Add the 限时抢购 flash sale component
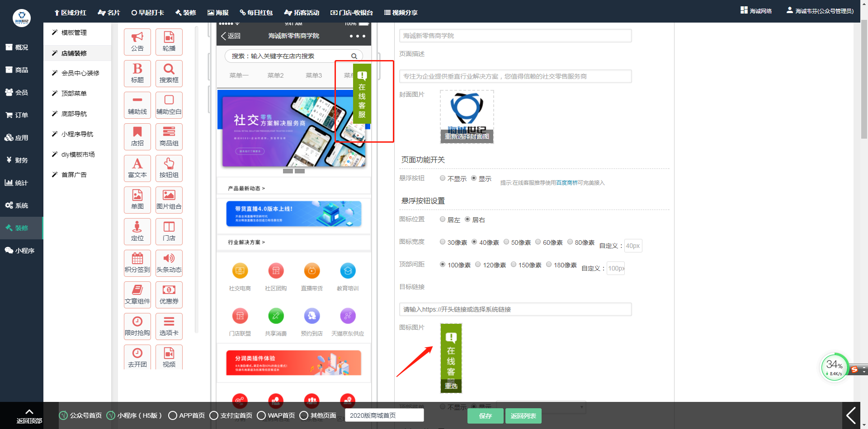 point(137,326)
